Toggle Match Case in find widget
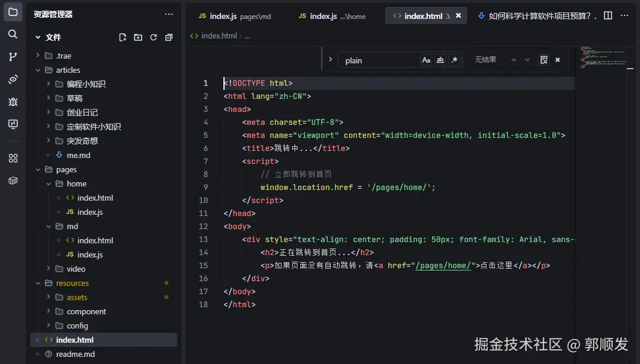Screen dimensions: 640x364 425,60
